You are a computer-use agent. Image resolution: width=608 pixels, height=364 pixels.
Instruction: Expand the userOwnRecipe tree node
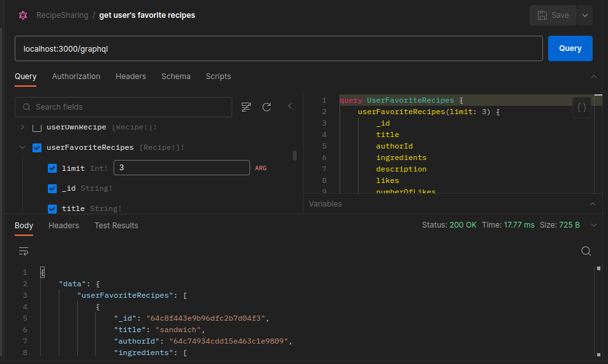(22, 127)
